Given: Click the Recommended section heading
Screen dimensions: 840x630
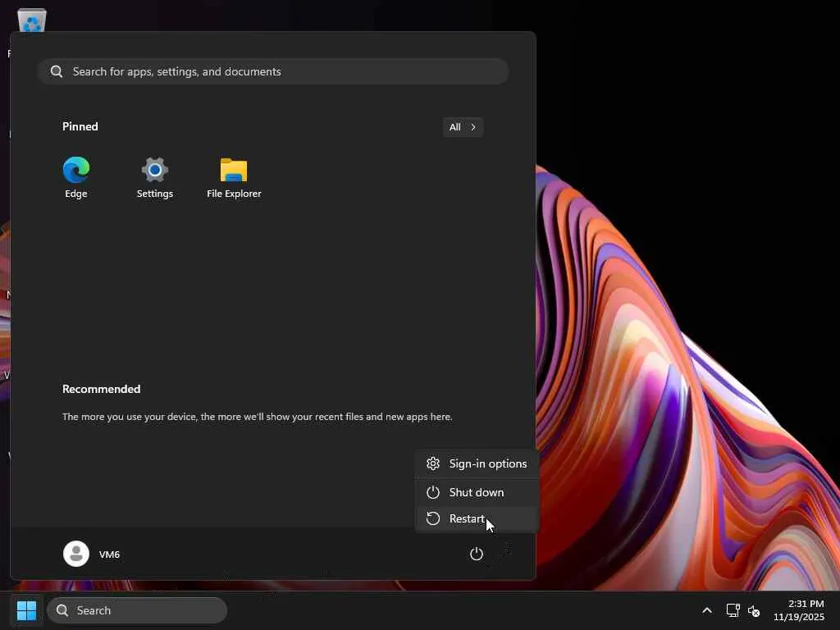Looking at the screenshot, I should (x=101, y=389).
